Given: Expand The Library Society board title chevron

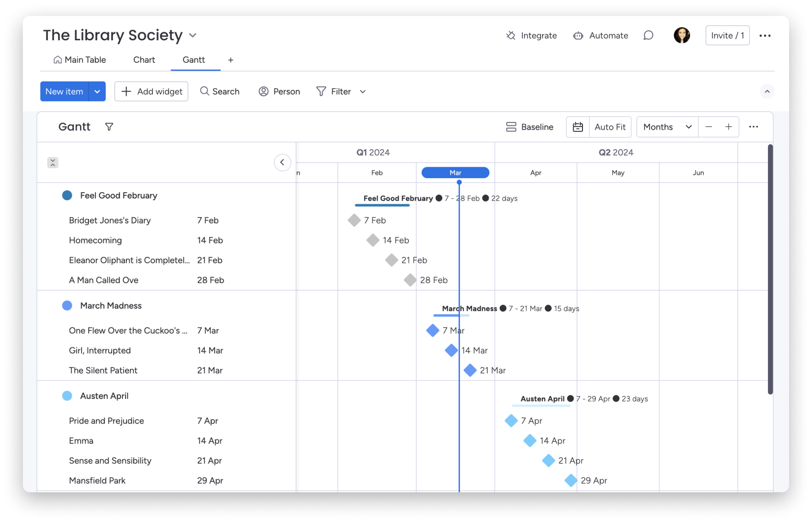Looking at the screenshot, I should click(x=193, y=35).
